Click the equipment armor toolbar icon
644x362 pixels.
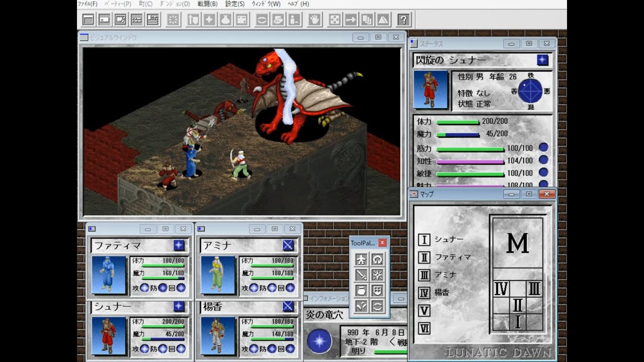193,20
